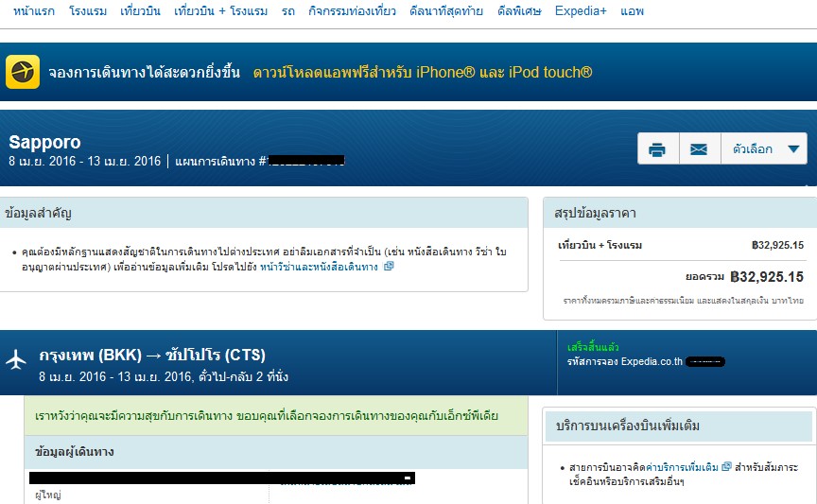The height and width of the screenshot is (504, 817).
Task: Click the ข้อมูลผู้เดินทาง traveler info header
Action: [x=75, y=452]
